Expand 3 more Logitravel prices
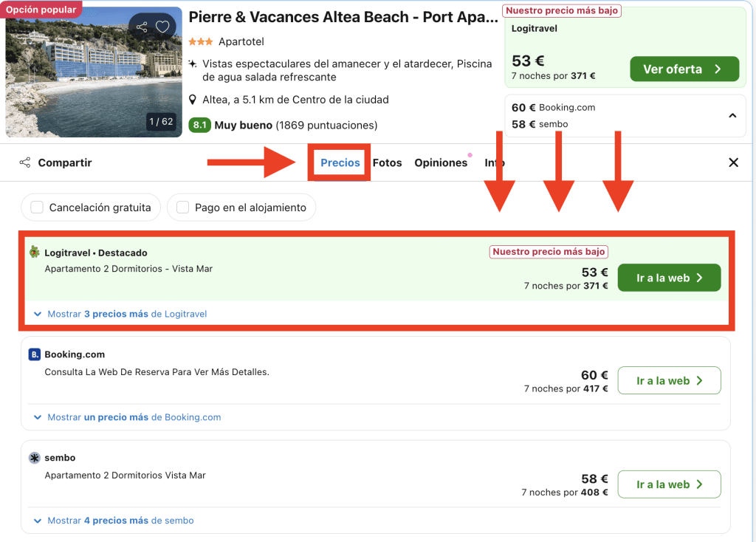This screenshot has height=542, width=756. [120, 314]
